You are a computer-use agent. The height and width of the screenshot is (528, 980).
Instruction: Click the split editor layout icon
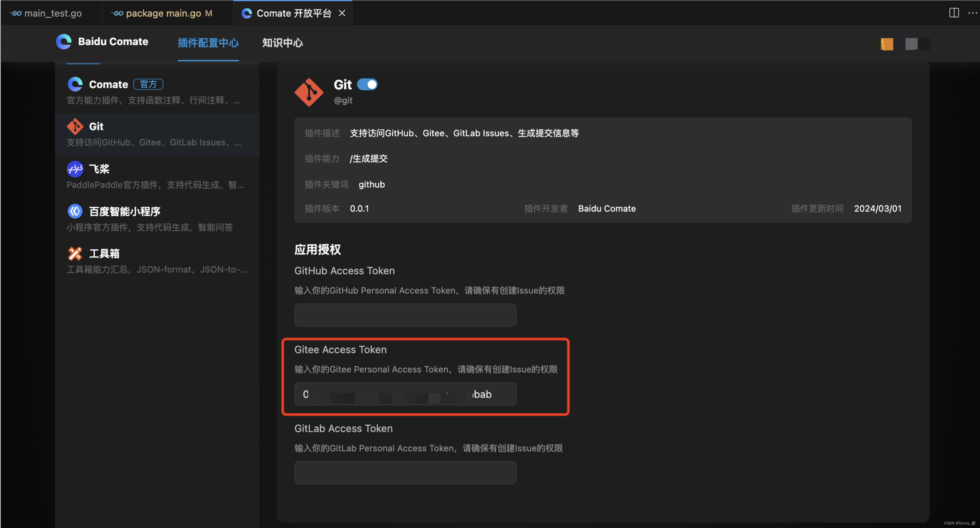pos(954,13)
